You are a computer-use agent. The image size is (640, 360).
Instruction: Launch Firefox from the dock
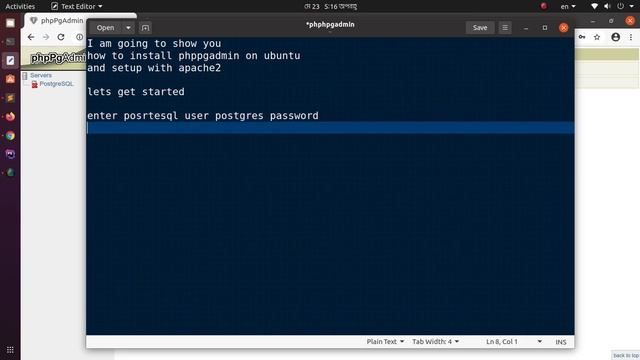(10, 117)
